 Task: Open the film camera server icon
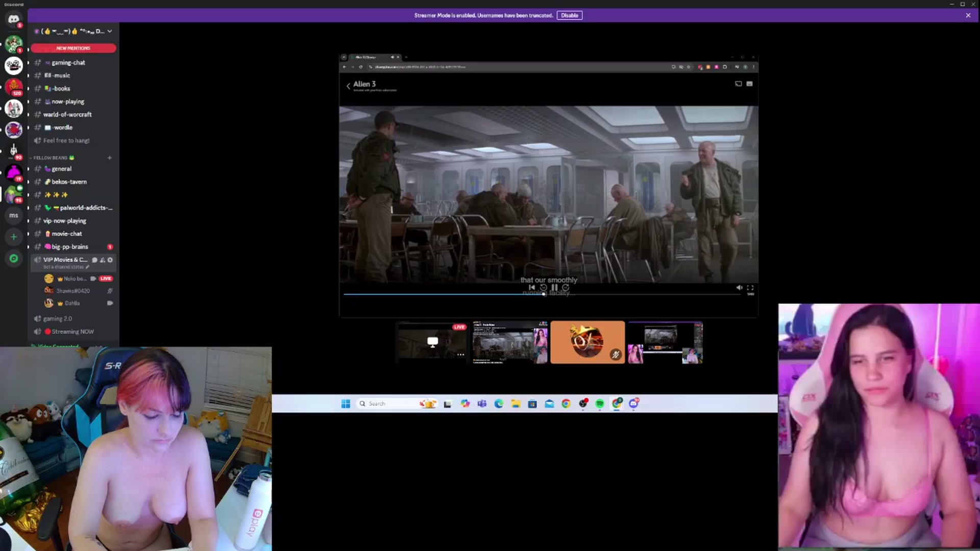point(14,65)
